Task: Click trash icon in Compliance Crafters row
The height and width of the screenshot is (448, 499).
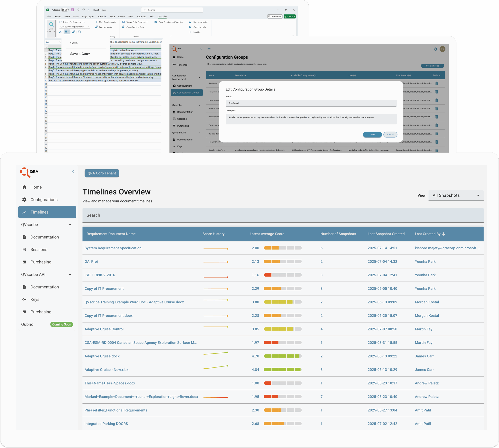Action: 437,150
